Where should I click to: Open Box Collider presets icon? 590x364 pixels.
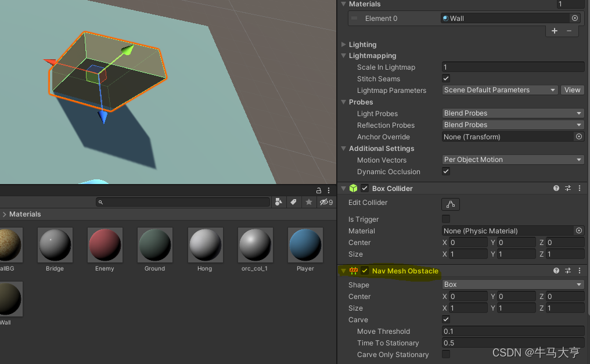(x=568, y=188)
